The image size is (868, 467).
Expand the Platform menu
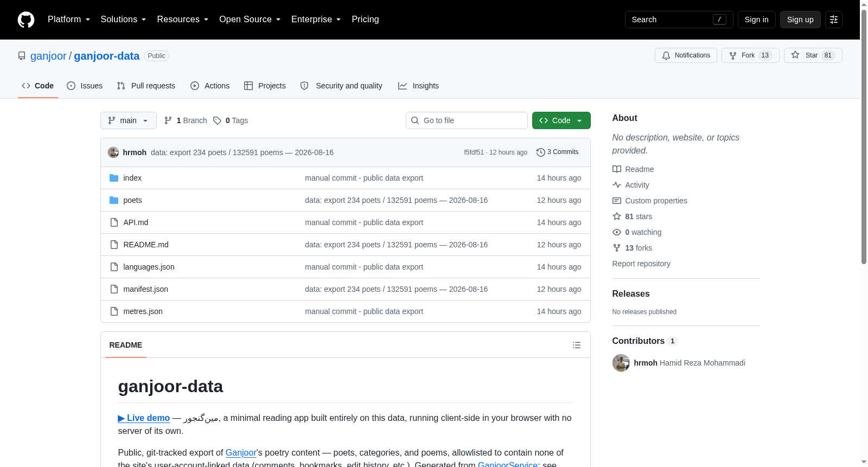69,20
